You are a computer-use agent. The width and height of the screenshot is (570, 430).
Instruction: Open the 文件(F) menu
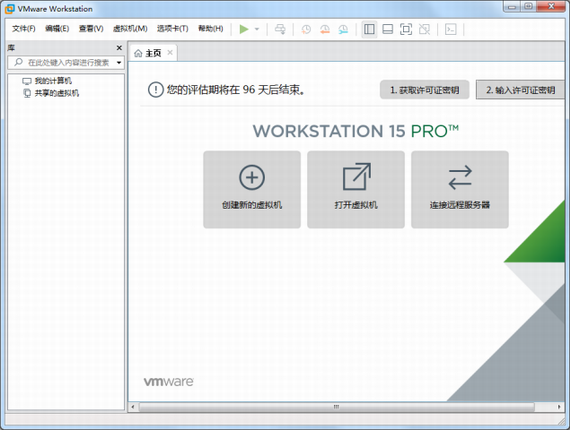[24, 29]
